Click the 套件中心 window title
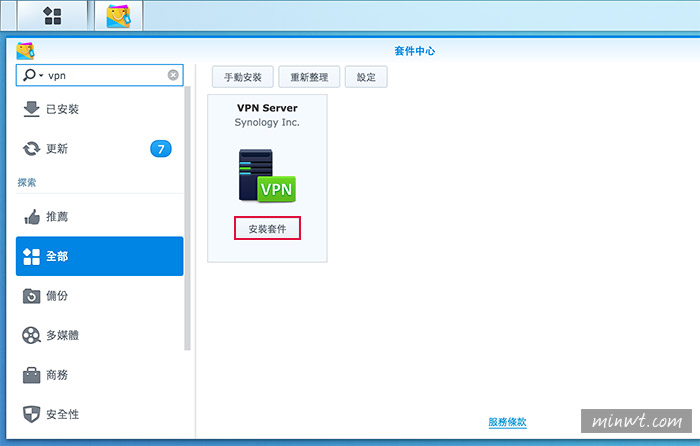 point(415,51)
